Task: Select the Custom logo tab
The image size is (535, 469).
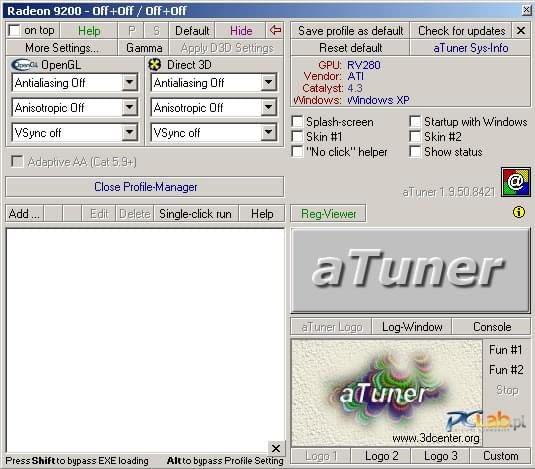Action: pos(501,456)
